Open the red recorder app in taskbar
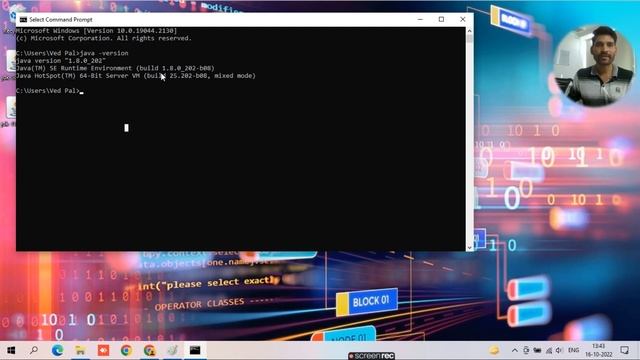The image size is (640, 360). 103,350
